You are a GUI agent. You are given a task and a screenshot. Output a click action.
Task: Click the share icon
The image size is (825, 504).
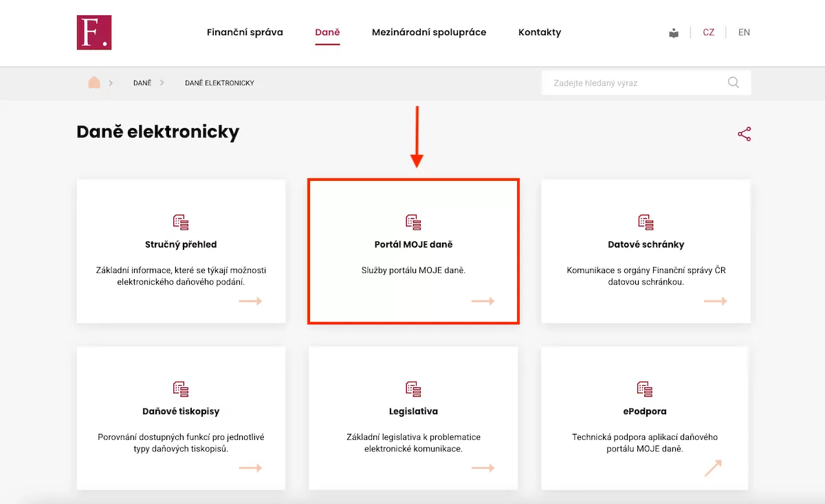coord(744,134)
